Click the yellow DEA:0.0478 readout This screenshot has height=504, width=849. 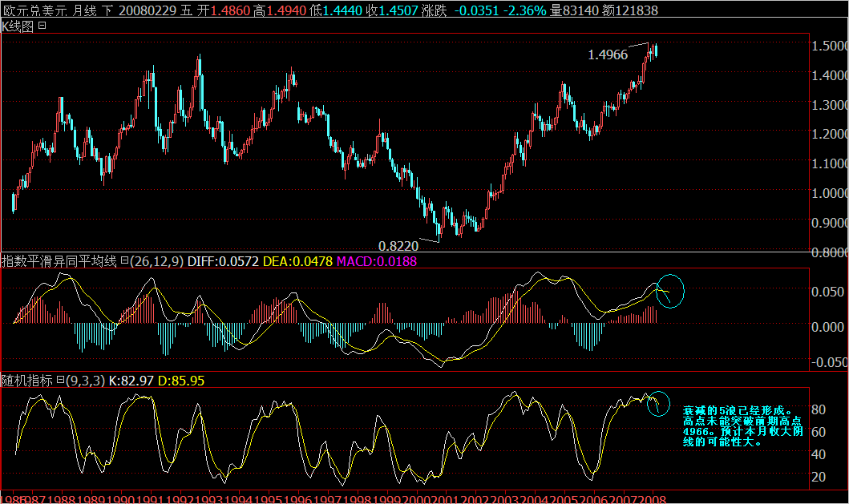(x=297, y=261)
